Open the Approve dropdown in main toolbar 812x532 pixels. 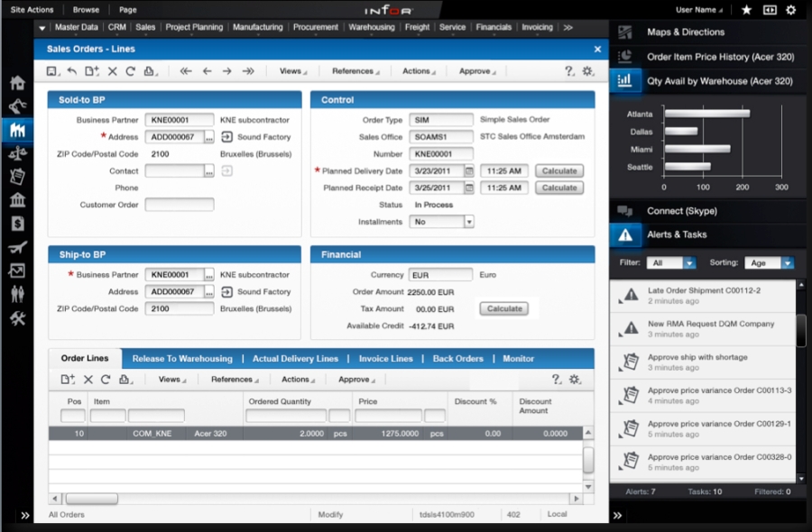pyautogui.click(x=477, y=71)
